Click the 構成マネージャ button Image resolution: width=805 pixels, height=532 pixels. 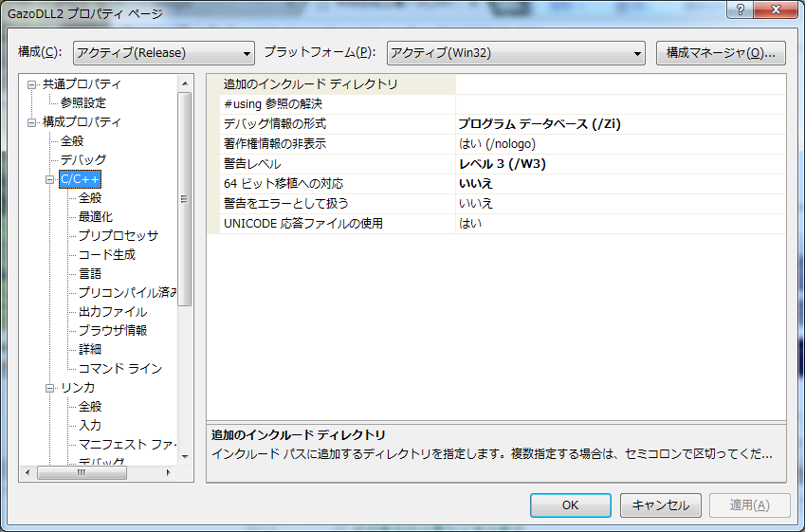coord(721,52)
